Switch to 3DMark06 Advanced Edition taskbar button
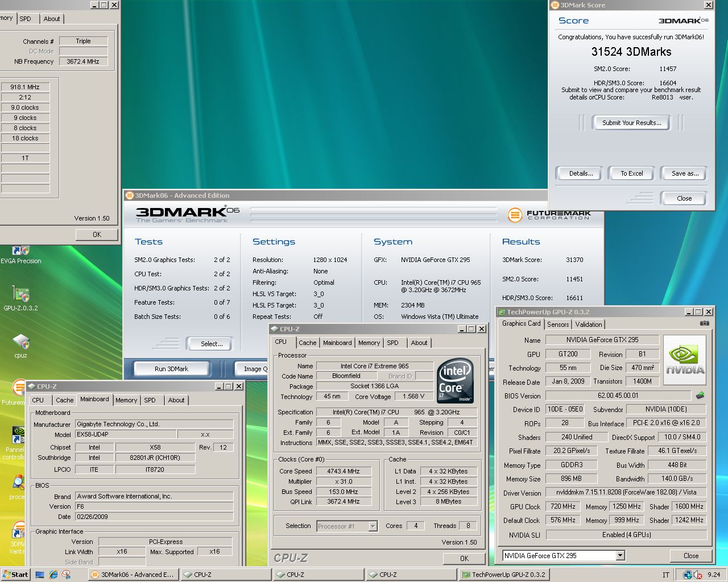The height and width of the screenshot is (582, 728). [x=133, y=575]
